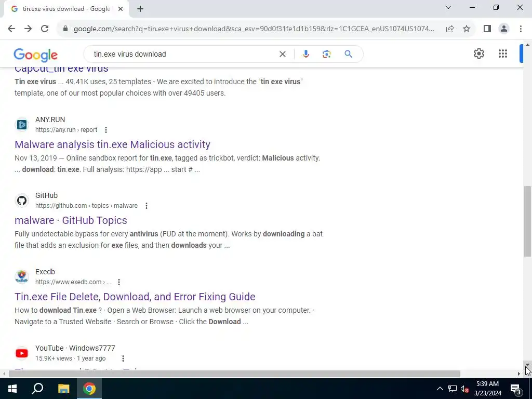Image resolution: width=532 pixels, height=399 pixels.
Task: Open the Windows Start menu
Action: 12,389
